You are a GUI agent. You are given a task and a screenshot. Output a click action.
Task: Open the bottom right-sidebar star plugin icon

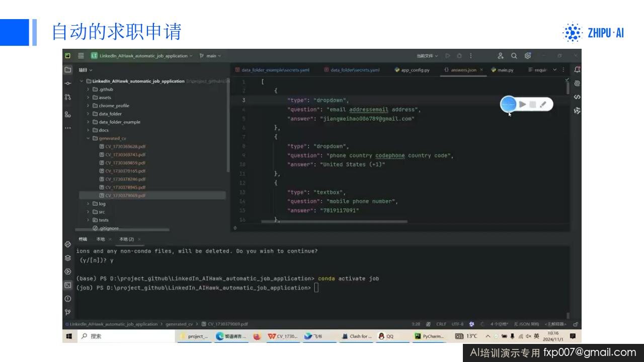[577, 111]
